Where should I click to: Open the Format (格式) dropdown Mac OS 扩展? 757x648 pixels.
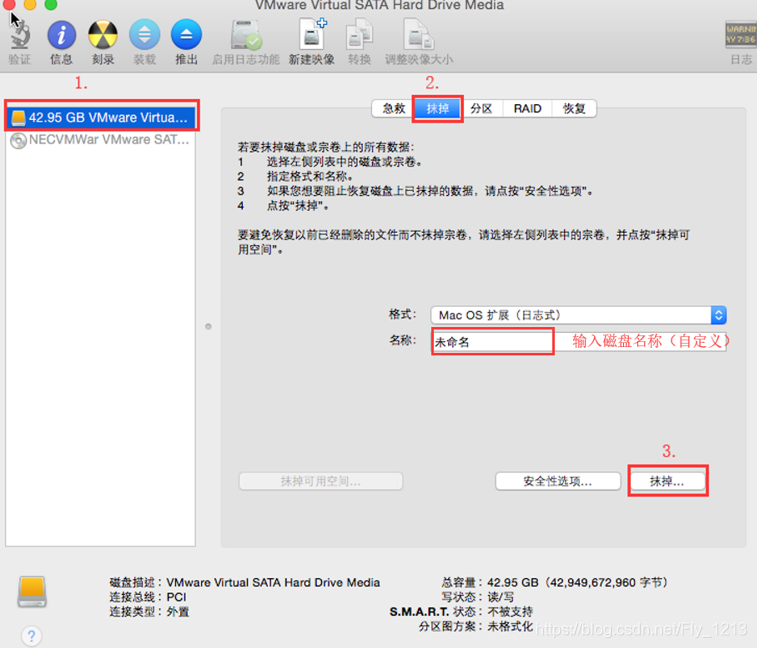click(x=578, y=315)
